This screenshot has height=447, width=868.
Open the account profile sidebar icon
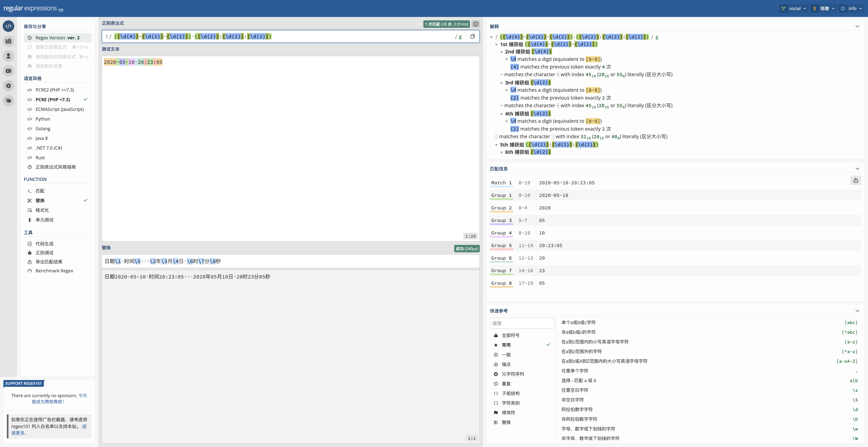8,56
